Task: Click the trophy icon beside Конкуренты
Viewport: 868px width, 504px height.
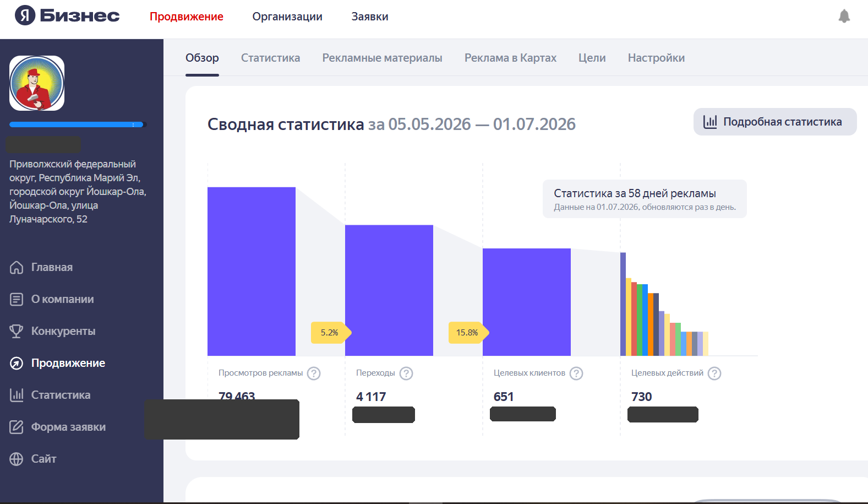Action: 17,331
